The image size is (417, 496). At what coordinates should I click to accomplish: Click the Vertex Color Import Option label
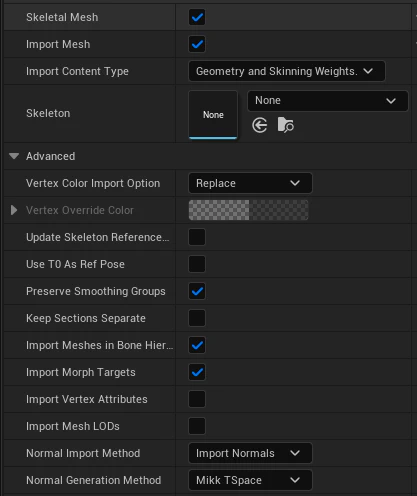point(93,183)
